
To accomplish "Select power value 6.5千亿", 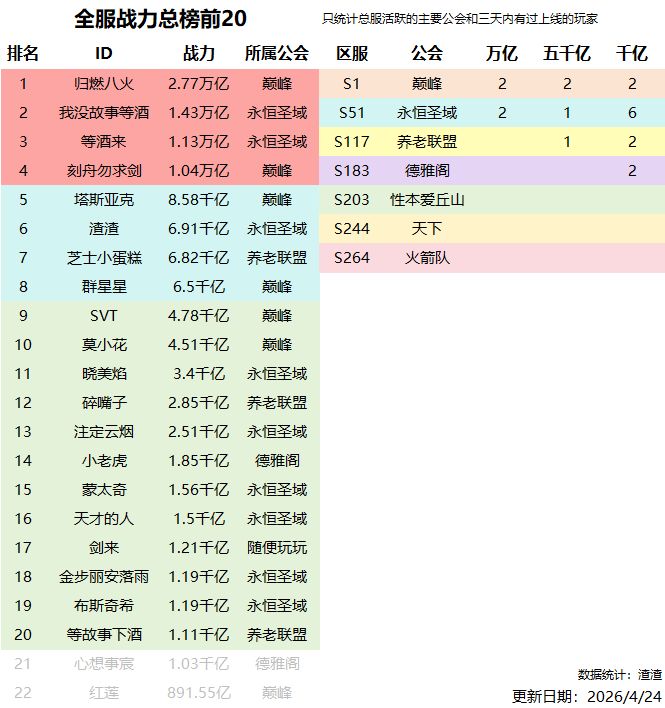I will tap(199, 287).
